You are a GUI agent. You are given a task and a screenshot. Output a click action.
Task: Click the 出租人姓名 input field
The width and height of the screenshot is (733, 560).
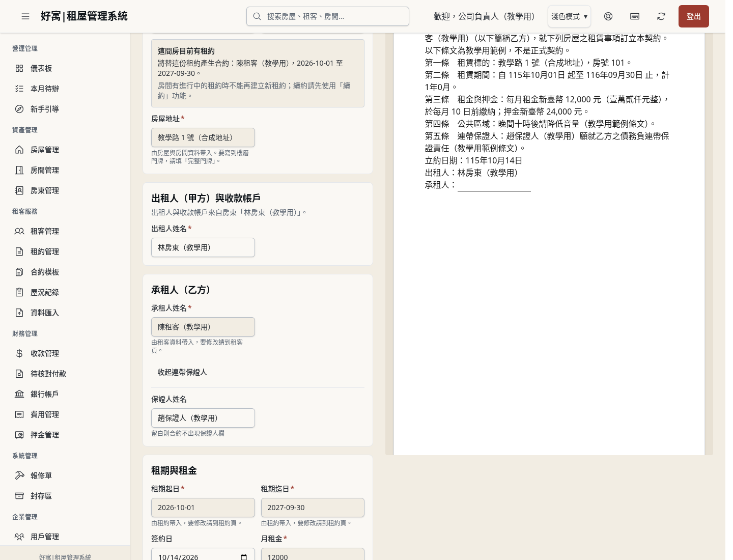[203, 247]
